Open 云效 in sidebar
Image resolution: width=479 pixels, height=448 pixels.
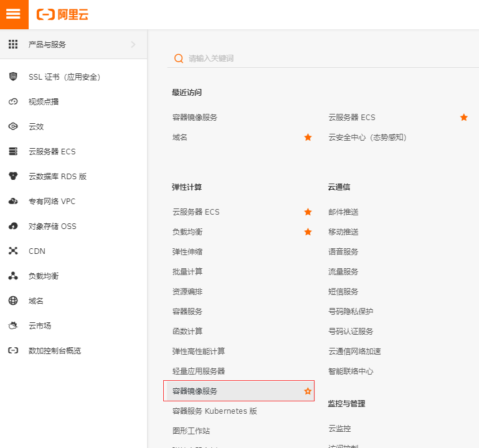pos(36,127)
